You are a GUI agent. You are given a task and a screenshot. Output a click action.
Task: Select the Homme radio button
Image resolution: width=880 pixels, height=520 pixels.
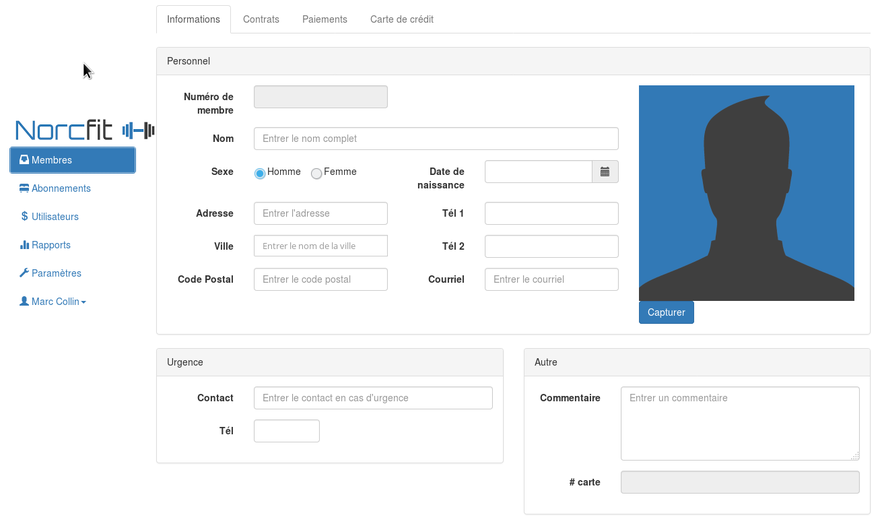click(260, 173)
